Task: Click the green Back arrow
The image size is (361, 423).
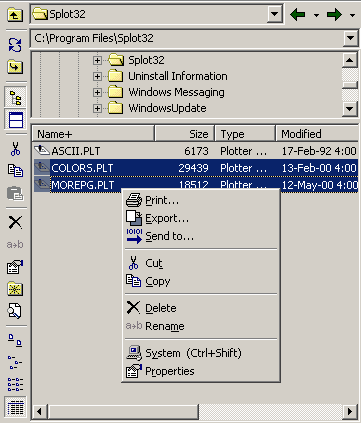Action: point(298,15)
